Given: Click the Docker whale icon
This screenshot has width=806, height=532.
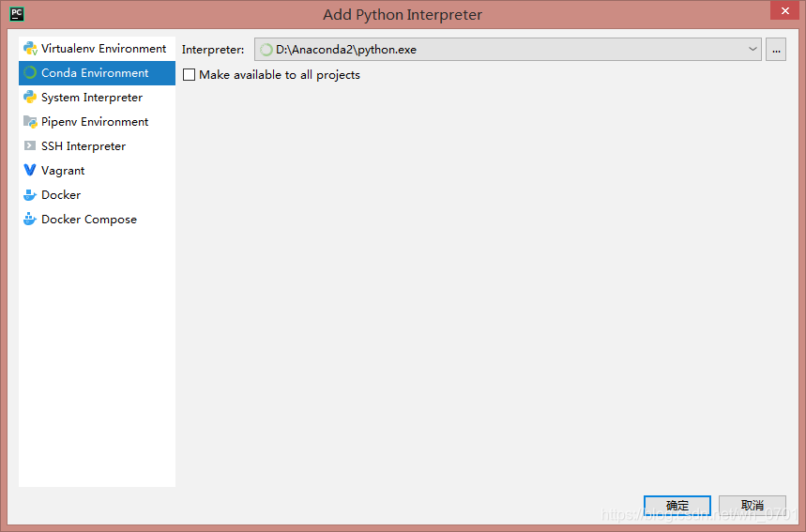Looking at the screenshot, I should (30, 195).
